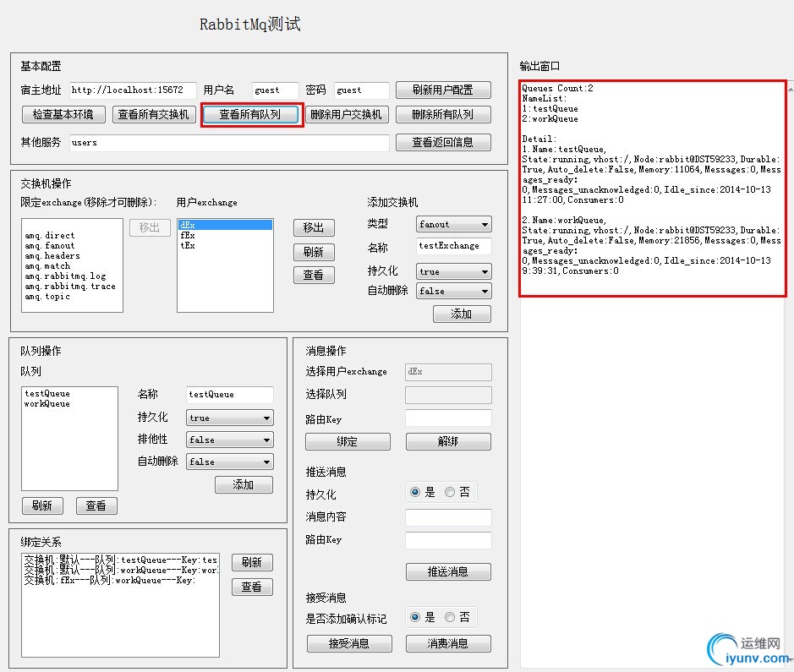The width and height of the screenshot is (794, 672).
Task: Click 查看 button below queue list
Action: pyautogui.click(x=96, y=505)
